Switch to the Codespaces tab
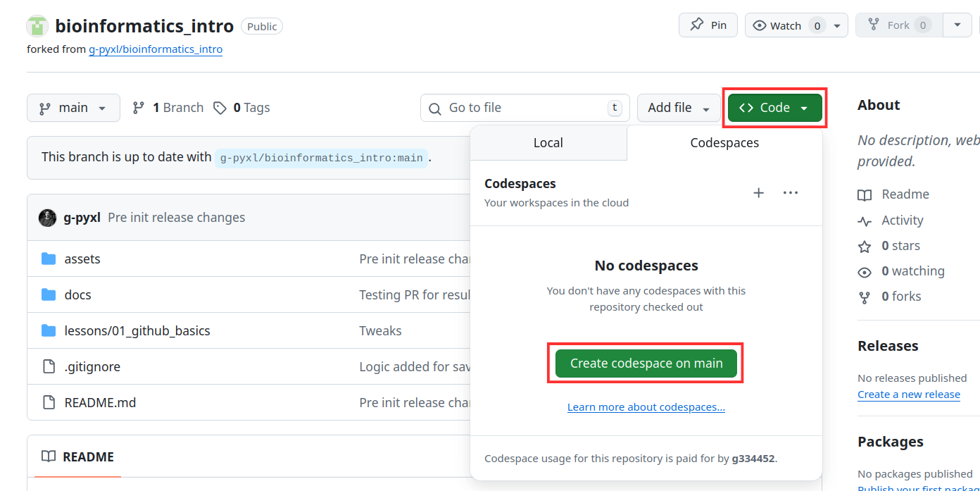Screen dimensions: 980x491 724,143
